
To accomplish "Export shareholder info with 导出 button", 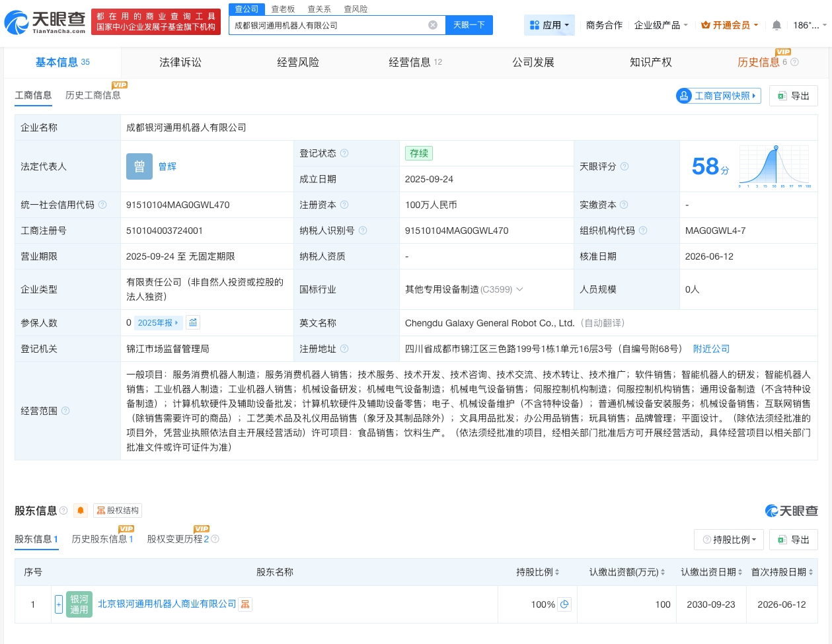I will pos(794,540).
